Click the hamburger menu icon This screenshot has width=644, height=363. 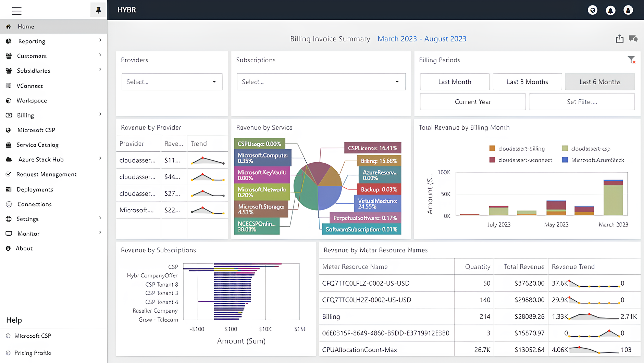16,11
